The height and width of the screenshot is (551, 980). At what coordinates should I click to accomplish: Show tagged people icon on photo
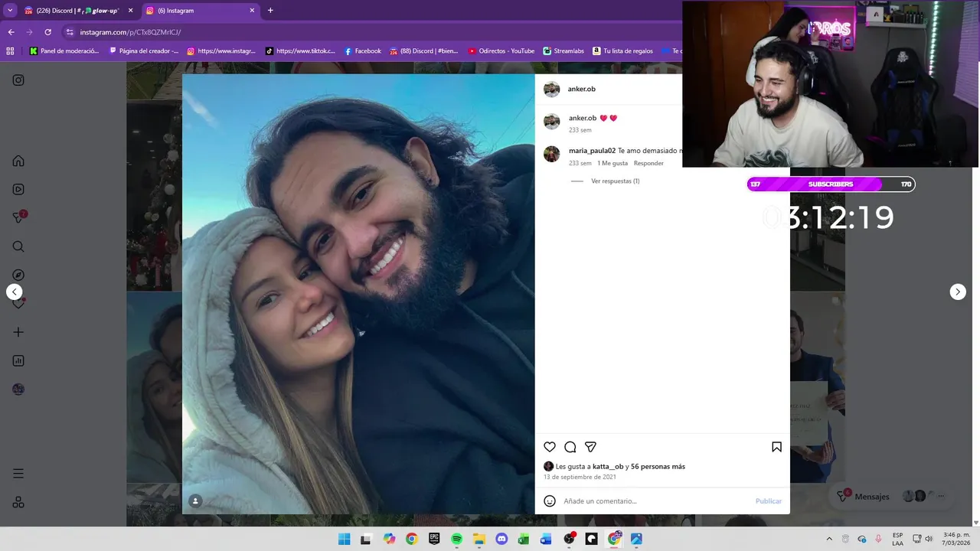[195, 501]
